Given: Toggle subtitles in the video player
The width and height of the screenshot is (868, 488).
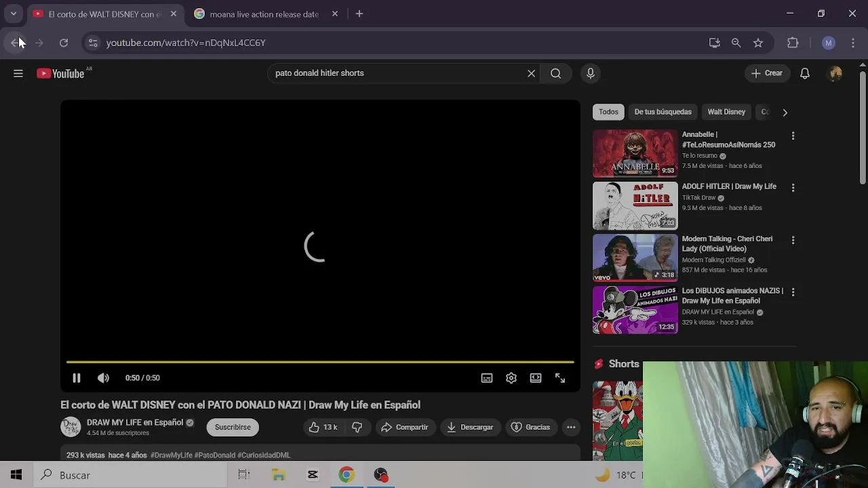Looking at the screenshot, I should pyautogui.click(x=487, y=378).
